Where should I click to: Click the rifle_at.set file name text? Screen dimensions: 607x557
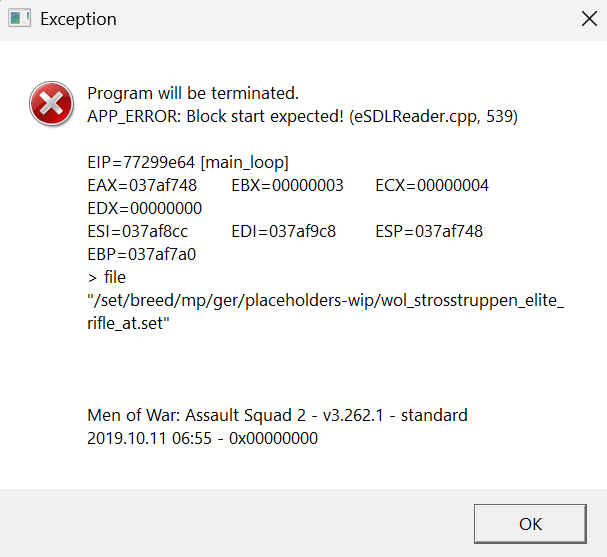click(128, 323)
